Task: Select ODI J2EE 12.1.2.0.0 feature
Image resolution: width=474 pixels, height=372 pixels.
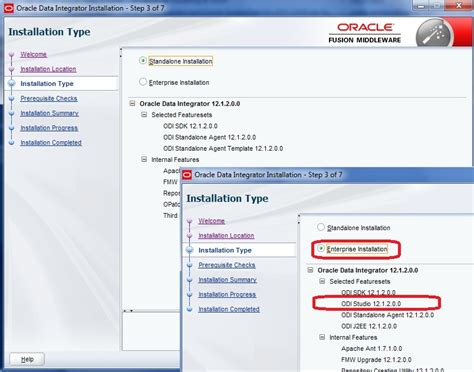Action: [369, 326]
